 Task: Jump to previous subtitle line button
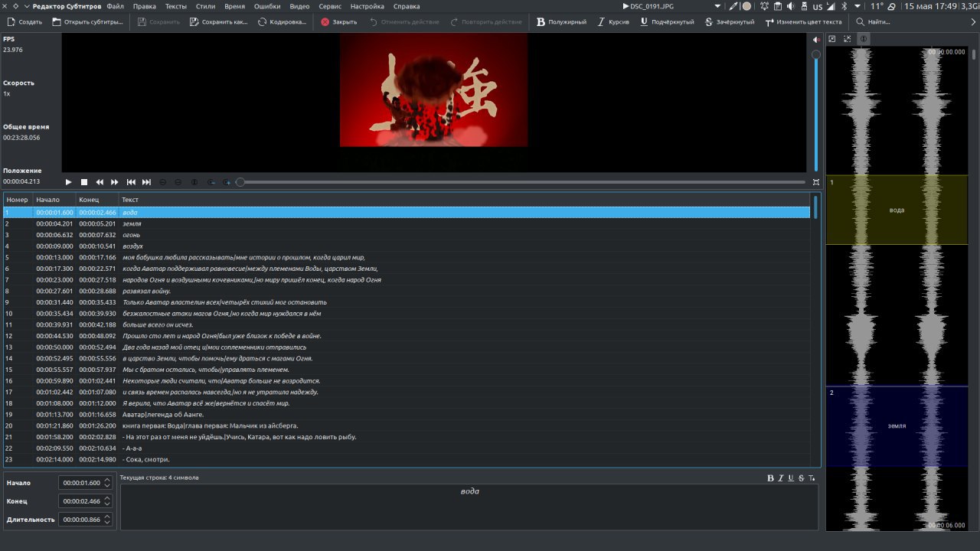(131, 182)
